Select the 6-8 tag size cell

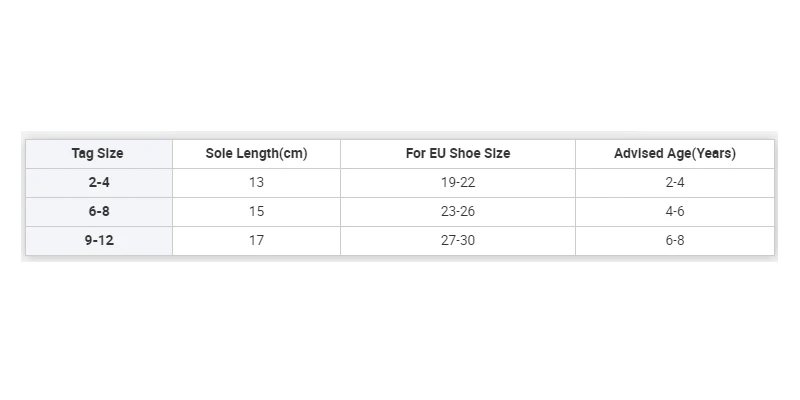[x=97, y=211]
